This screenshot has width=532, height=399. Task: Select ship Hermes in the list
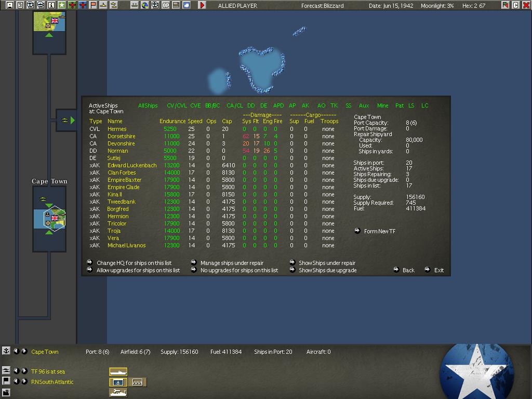tap(117, 129)
